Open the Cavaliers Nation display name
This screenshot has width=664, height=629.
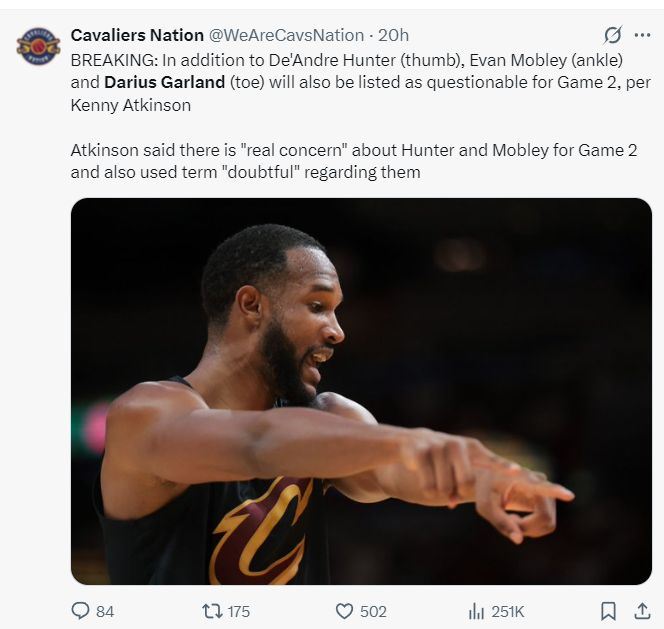(137, 35)
